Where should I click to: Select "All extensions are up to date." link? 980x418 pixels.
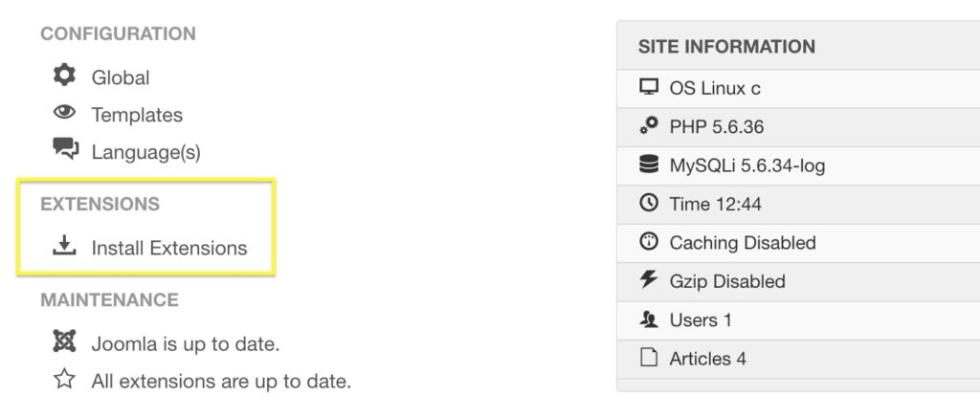pyautogui.click(x=221, y=382)
